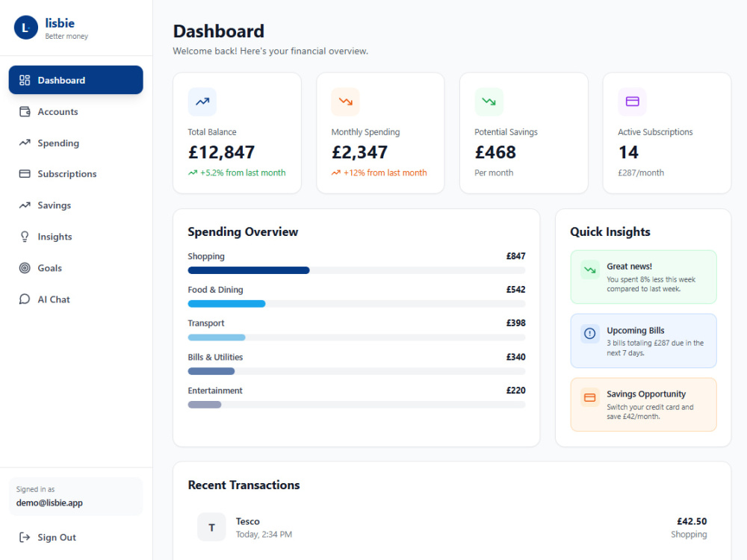The height and width of the screenshot is (560, 747).
Task: Click the £542 Food & Dining amount
Action: [515, 290]
